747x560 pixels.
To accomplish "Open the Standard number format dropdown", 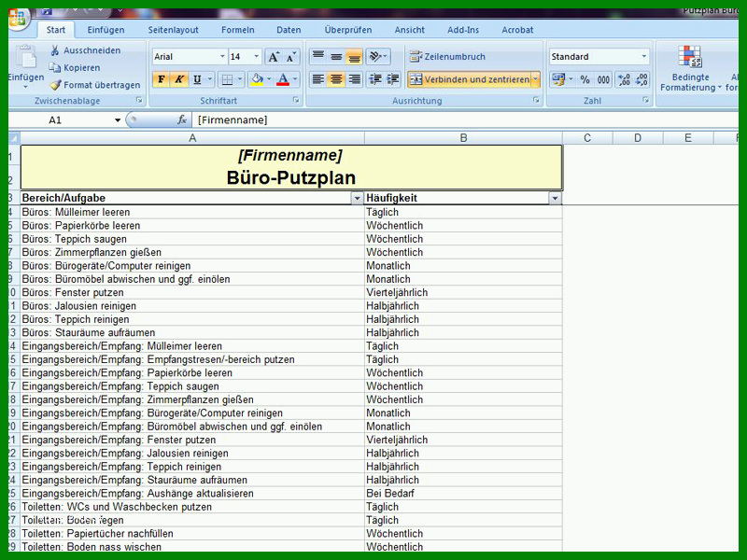I will 644,57.
